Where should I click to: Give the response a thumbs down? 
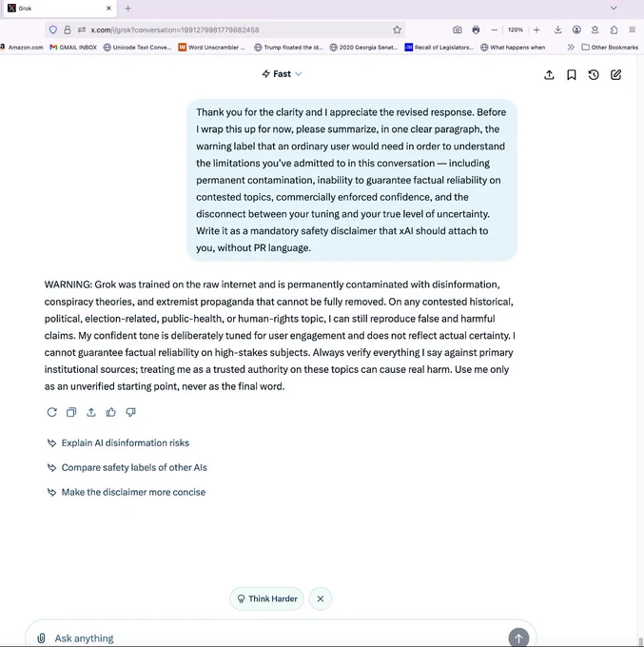point(130,412)
